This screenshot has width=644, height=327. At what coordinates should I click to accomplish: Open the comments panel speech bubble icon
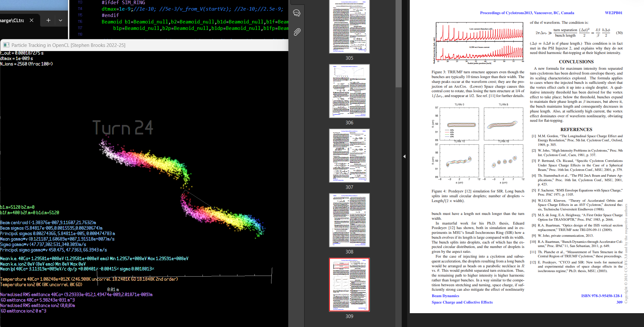(x=297, y=13)
